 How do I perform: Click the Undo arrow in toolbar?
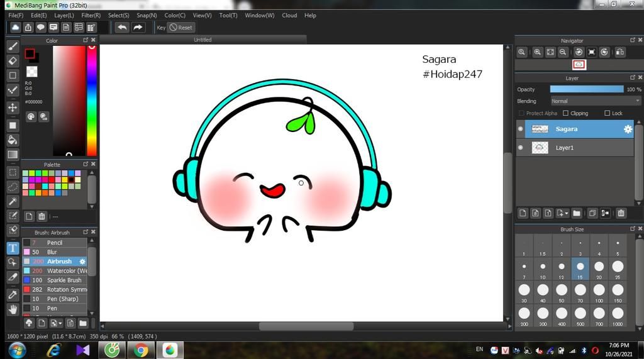coord(122,28)
